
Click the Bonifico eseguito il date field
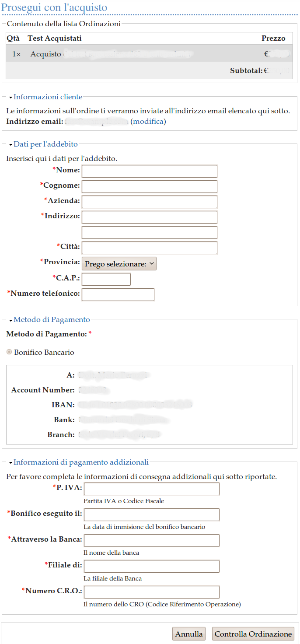(x=151, y=514)
